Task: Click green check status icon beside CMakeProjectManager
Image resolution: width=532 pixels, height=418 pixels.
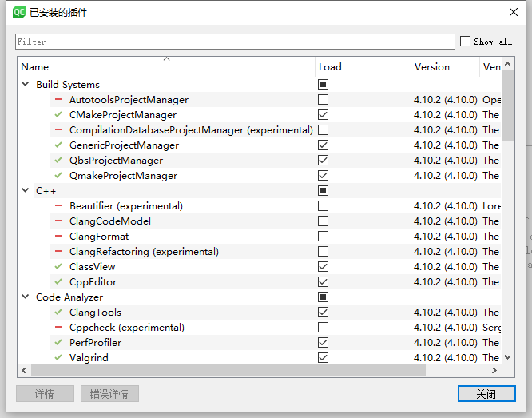Action: click(x=58, y=115)
